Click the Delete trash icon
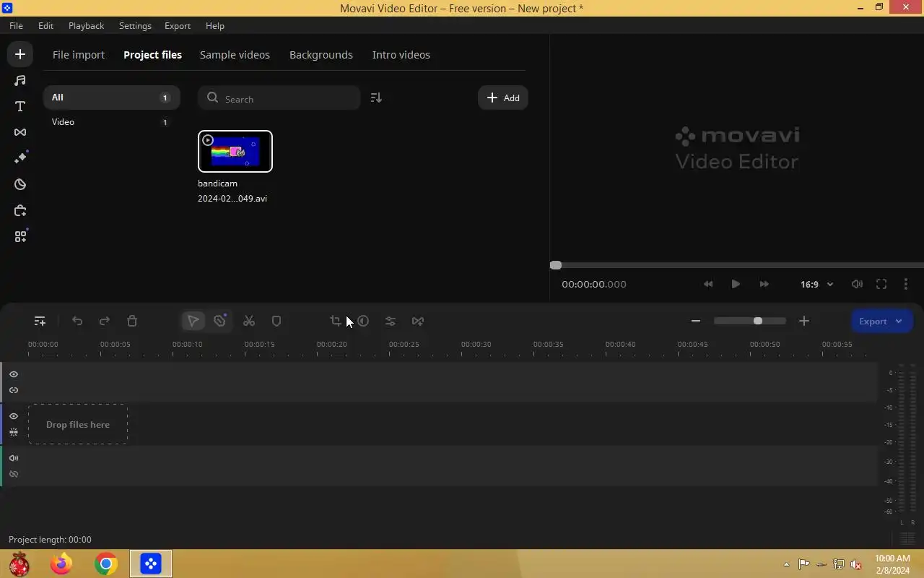The image size is (924, 578). click(x=132, y=321)
